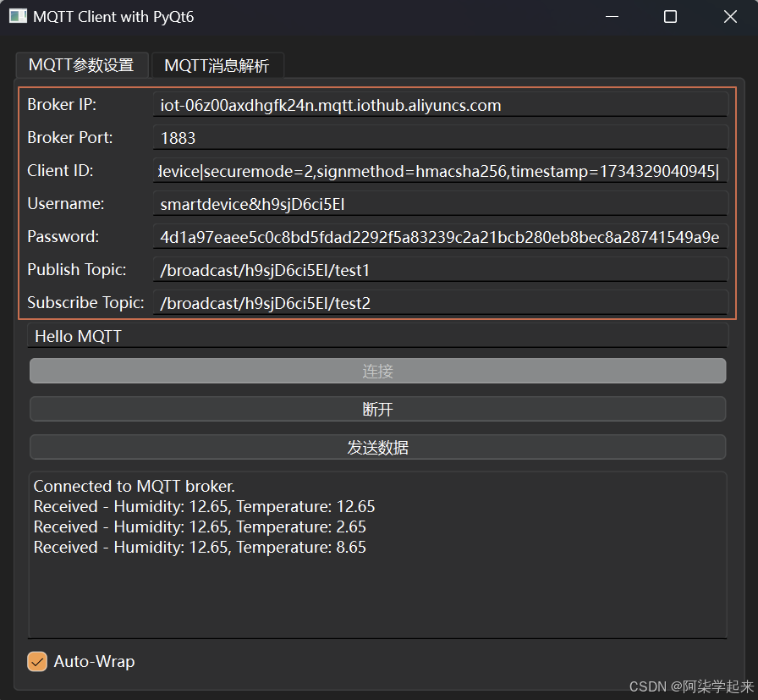Select the Publish Topic field for test1
The image size is (758, 700).
[440, 269]
